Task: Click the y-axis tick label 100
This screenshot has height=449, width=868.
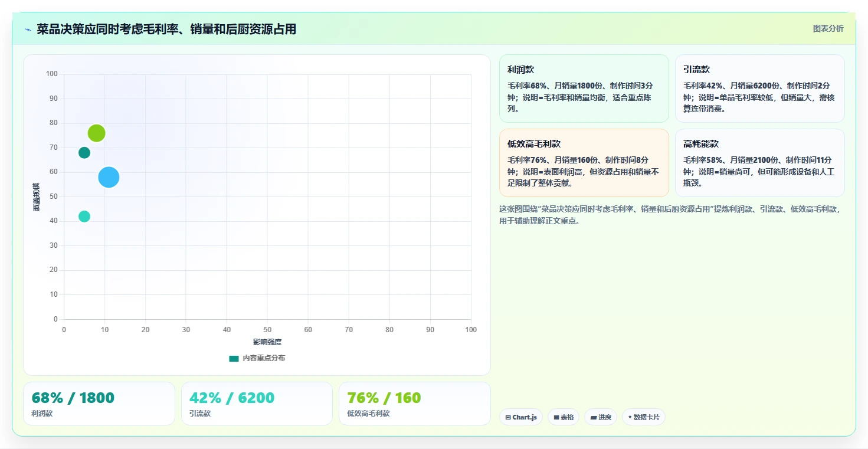Action: (x=52, y=74)
